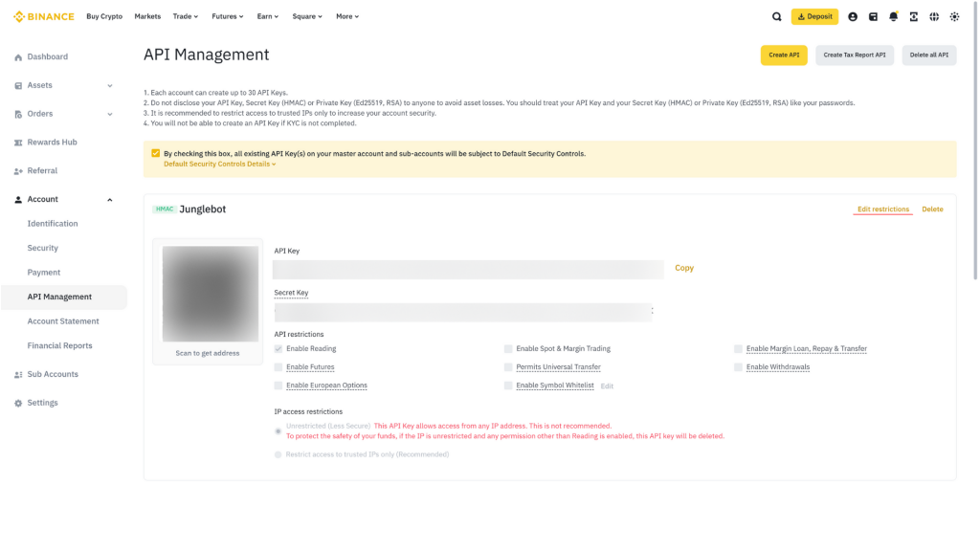The width and height of the screenshot is (980, 551).
Task: Toggle Enable Margin Loan, Repay & Transfer checkbox
Action: coord(738,348)
